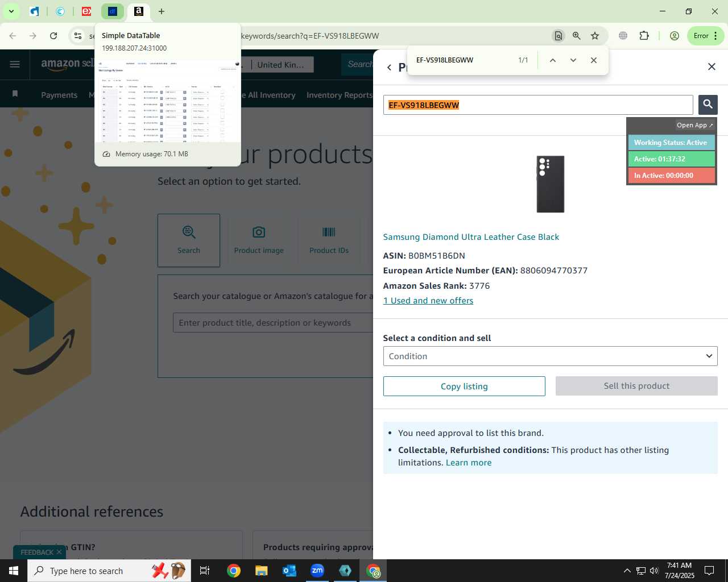This screenshot has height=582, width=728.
Task: Go back using panel chevron arrow
Action: coord(389,68)
